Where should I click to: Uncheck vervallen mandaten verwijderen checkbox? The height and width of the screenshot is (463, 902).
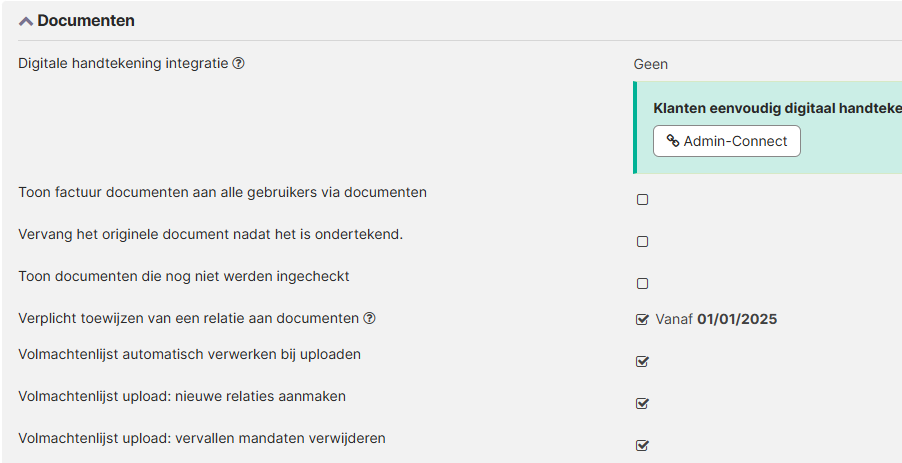[x=643, y=445]
